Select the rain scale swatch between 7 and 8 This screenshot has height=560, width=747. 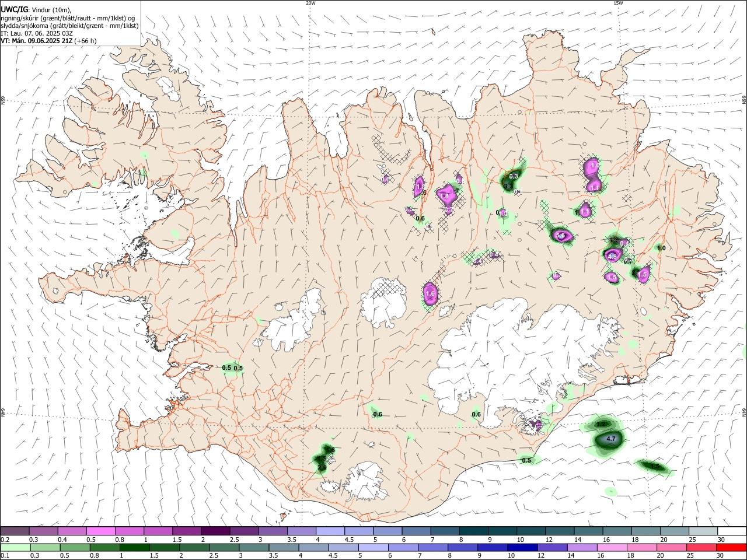(x=433, y=547)
